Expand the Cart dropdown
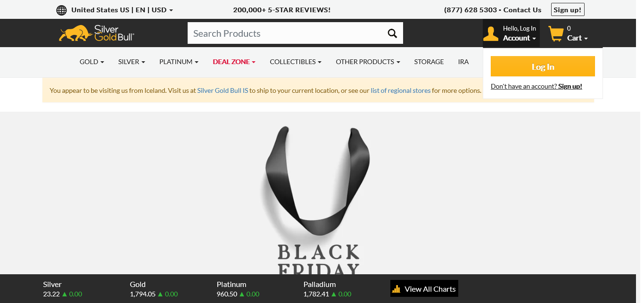Viewport: 644px width, 303px height. click(577, 38)
